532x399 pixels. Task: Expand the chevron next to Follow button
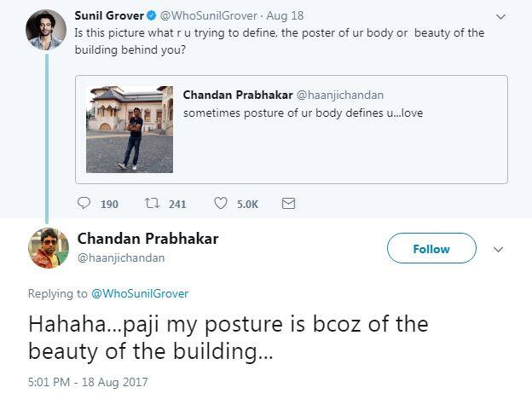click(x=498, y=250)
